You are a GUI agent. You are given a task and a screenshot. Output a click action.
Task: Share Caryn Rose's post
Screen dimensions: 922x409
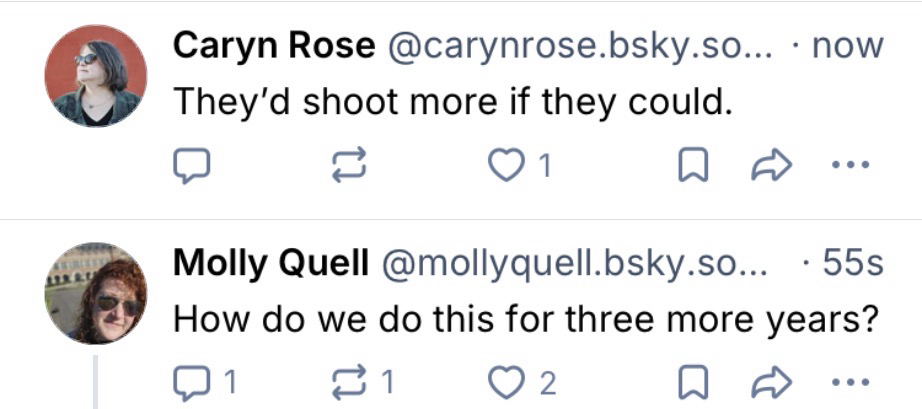[x=766, y=167]
